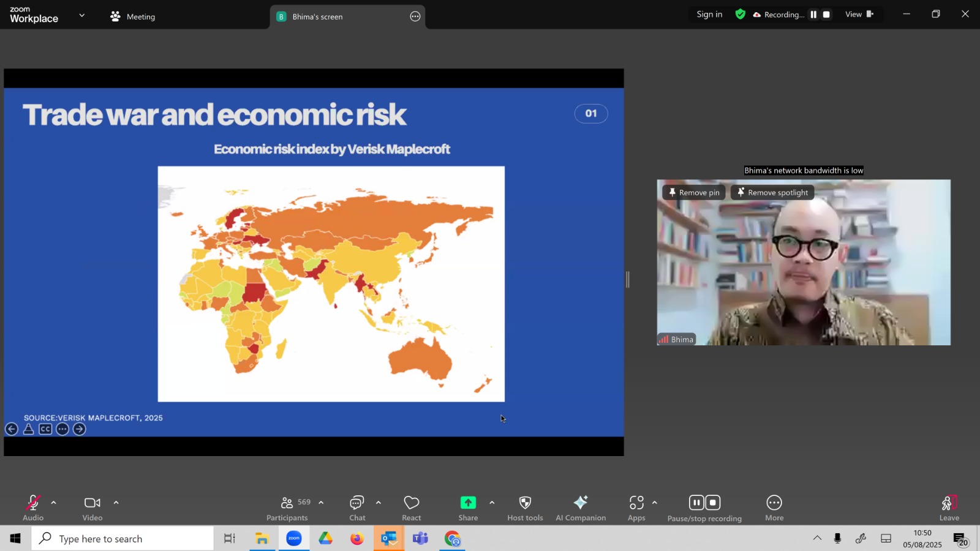Switch to the Meeting tab

[x=133, y=17]
